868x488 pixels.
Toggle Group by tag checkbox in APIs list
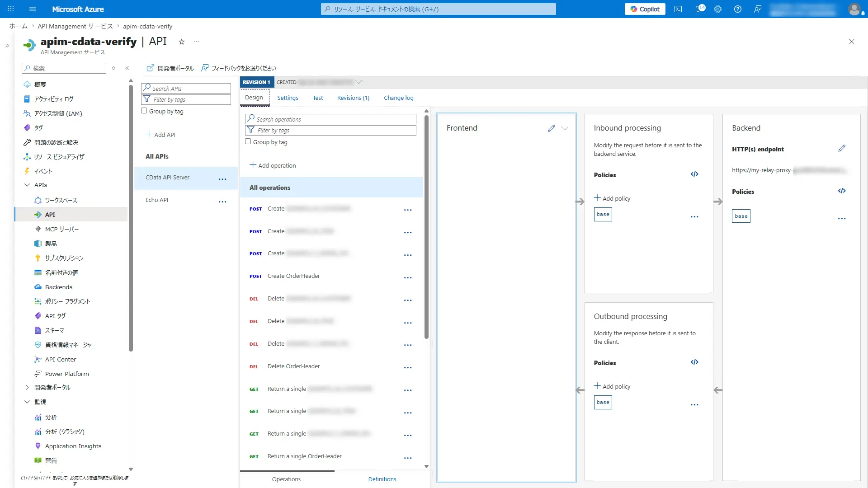click(144, 111)
